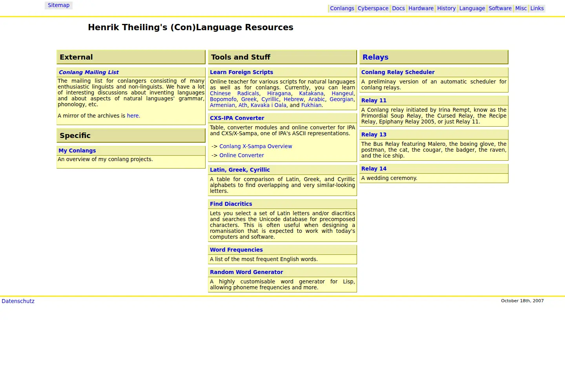565x392 pixels.
Task: Open Conlang X-Sampa Overview
Action: (255, 146)
